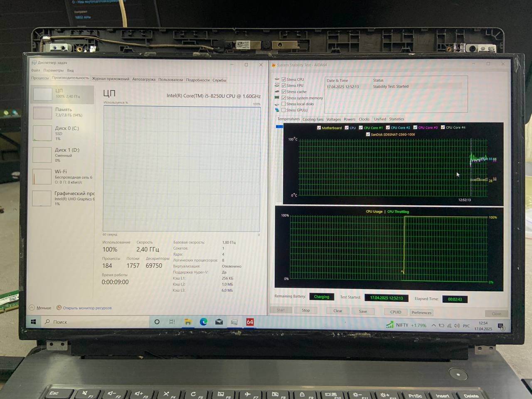Image resolution: width=532 pixels, height=399 pixels.
Task: Open the Windows Start menu
Action: tap(34, 322)
